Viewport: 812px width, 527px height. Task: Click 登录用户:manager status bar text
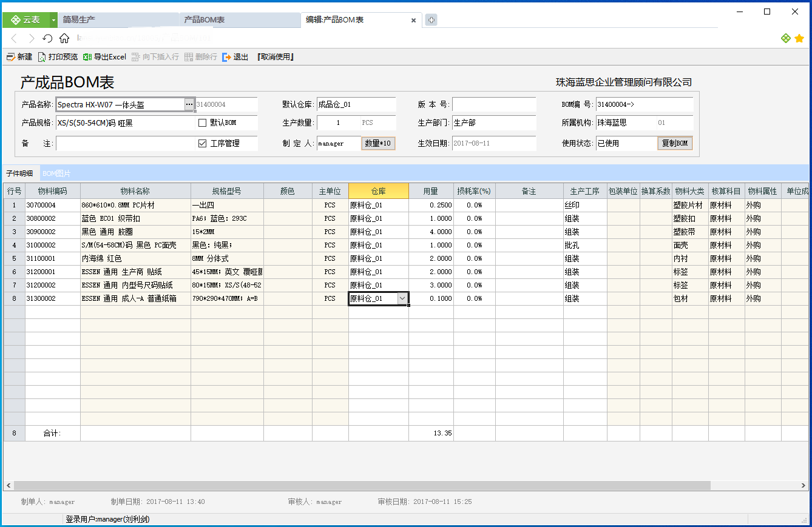point(107,519)
